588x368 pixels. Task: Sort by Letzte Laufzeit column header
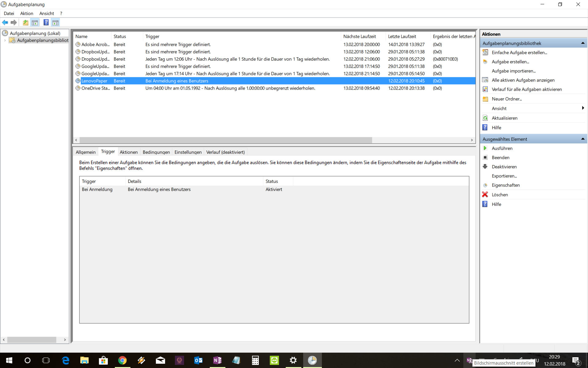pyautogui.click(x=408, y=36)
